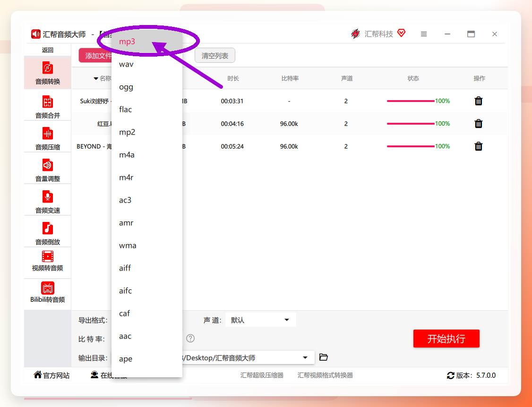Open the 音频倒放 audio reverse tool
The image size is (532, 407).
(48, 233)
